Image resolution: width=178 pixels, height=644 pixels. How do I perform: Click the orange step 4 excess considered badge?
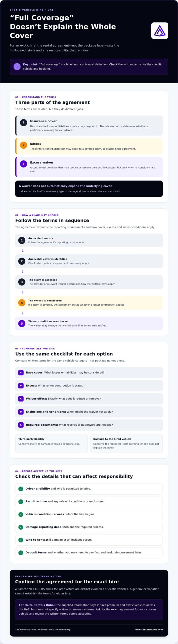pyautogui.click(x=22, y=303)
